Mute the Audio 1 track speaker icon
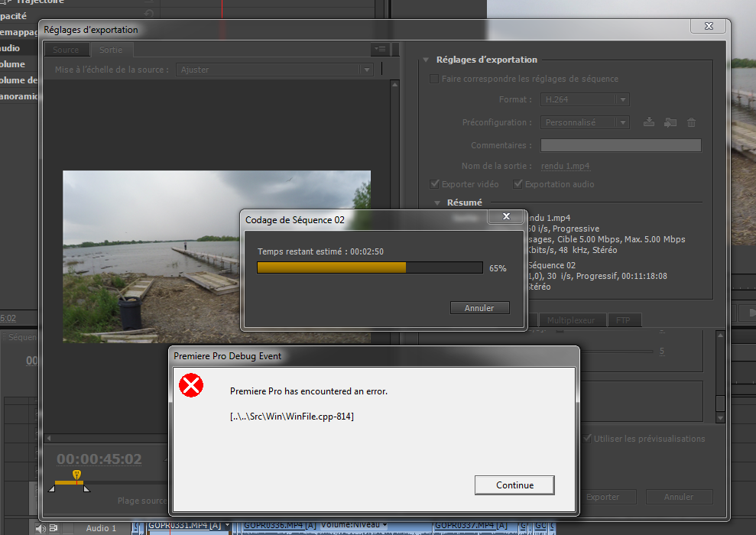This screenshot has width=756, height=535. 41,528
